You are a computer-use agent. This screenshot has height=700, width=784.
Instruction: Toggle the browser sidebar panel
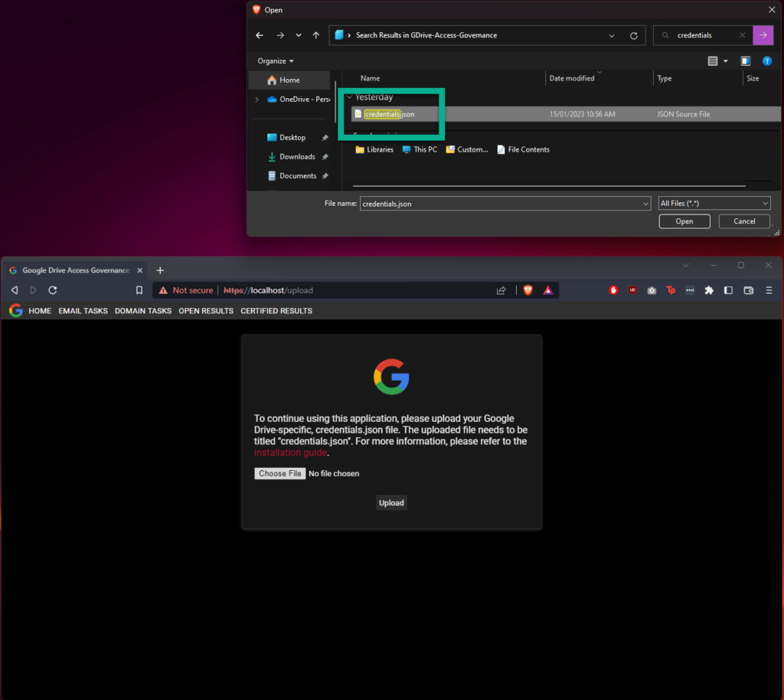click(729, 290)
